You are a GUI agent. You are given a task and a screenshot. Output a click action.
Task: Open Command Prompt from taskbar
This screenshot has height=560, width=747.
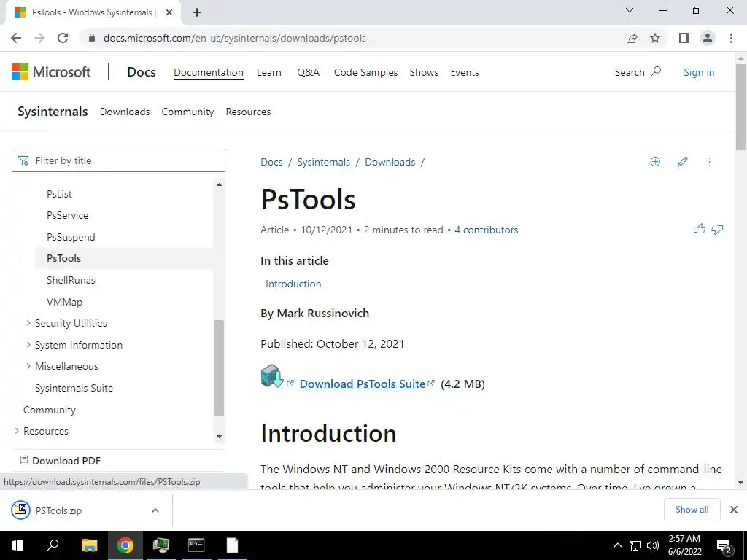click(x=196, y=545)
